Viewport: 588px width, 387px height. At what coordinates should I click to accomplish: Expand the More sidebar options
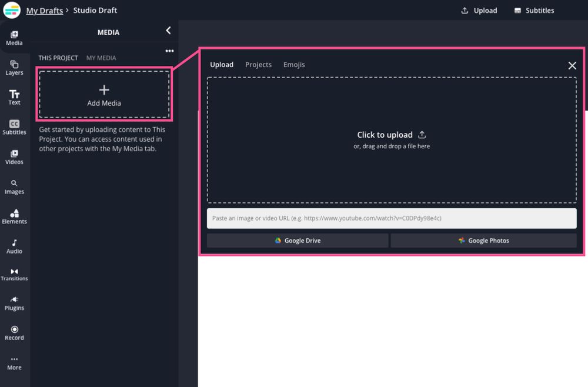coord(14,362)
